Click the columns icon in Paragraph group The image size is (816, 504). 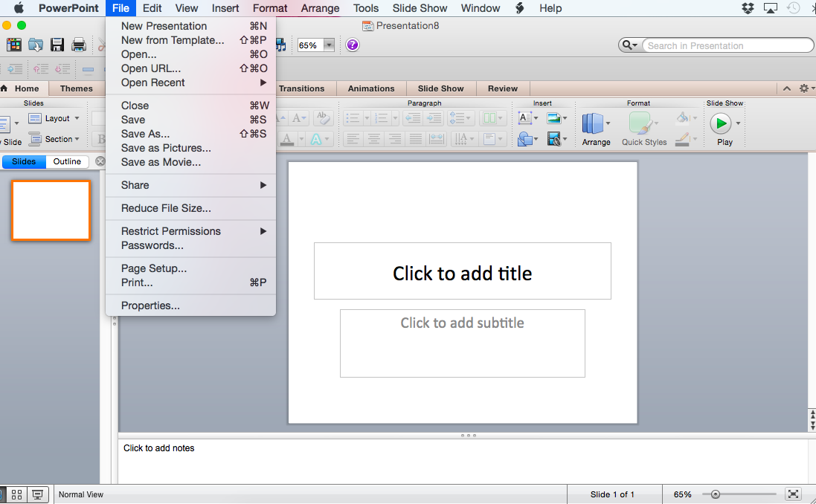[x=489, y=118]
